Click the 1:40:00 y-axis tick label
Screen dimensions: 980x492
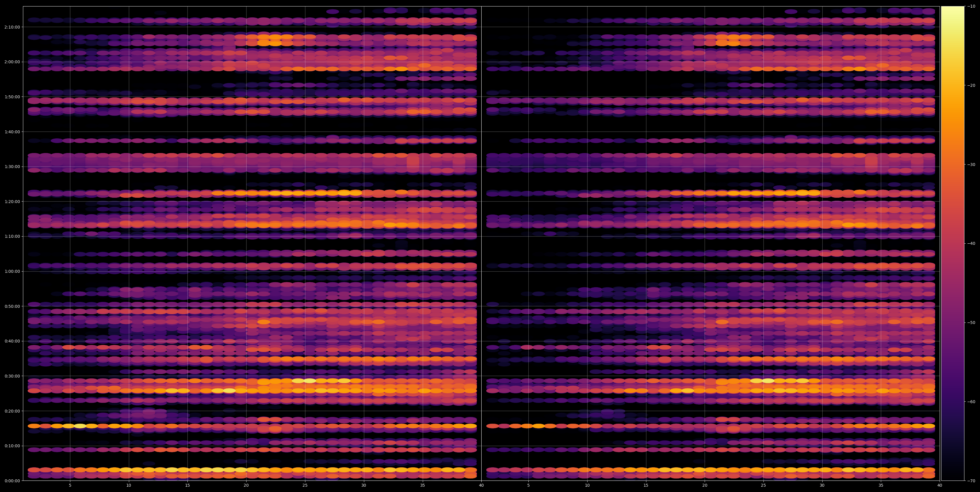click(13, 132)
